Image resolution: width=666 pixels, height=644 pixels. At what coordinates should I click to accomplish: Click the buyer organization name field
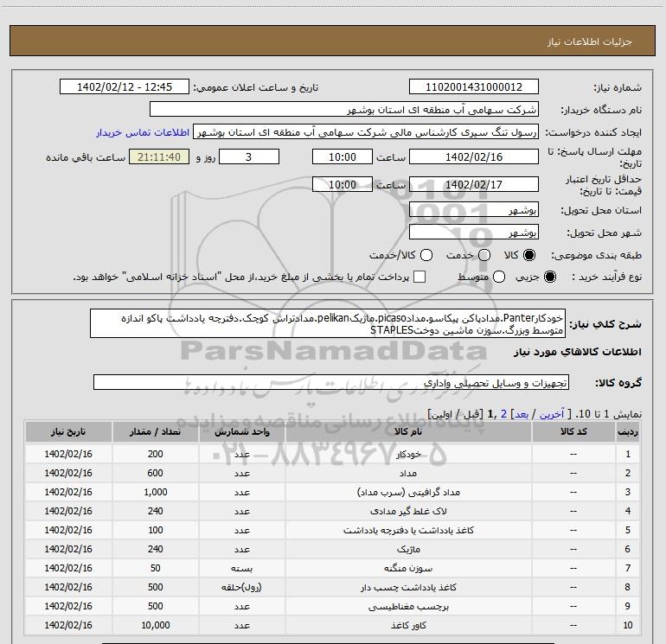[344, 110]
